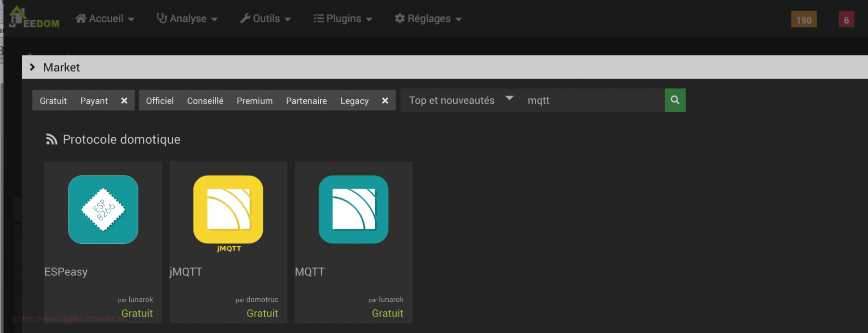
Task: Click the stethoscope icon beside Analyse
Action: tap(162, 18)
